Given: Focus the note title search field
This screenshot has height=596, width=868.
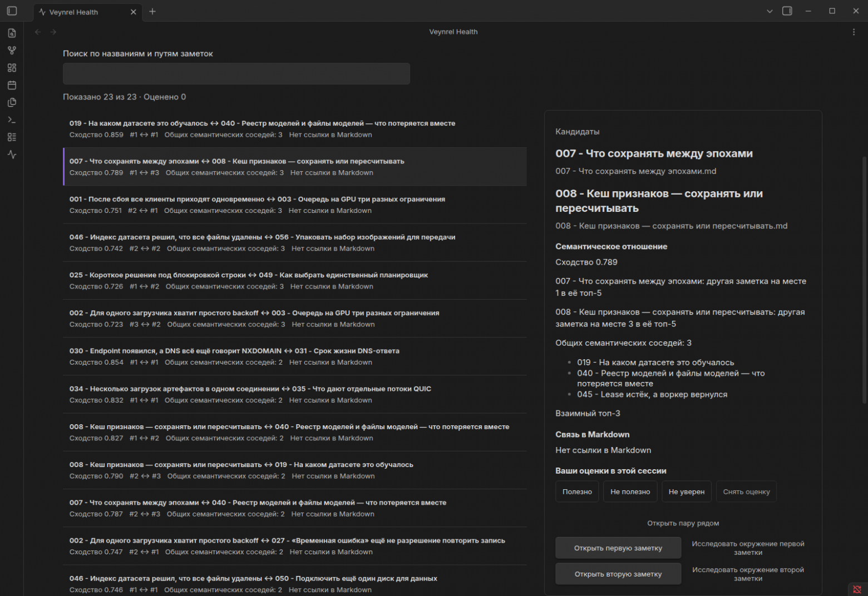Looking at the screenshot, I should pyautogui.click(x=236, y=73).
